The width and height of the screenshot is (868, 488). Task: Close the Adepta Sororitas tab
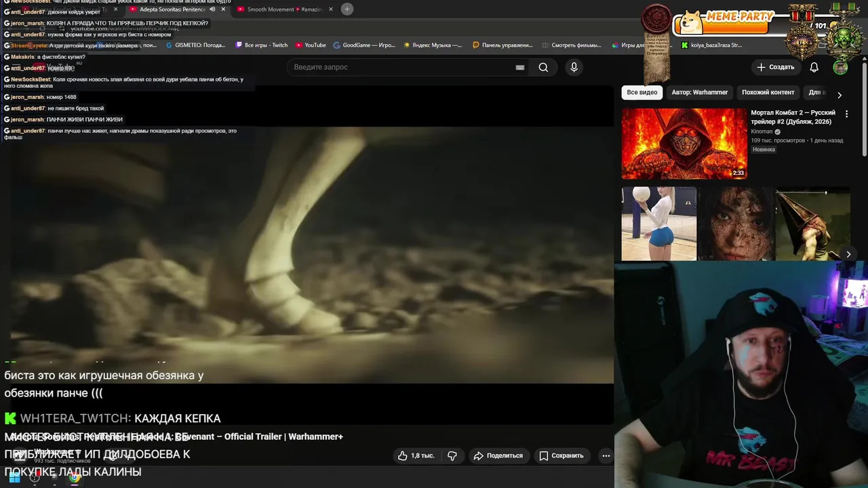click(x=223, y=9)
